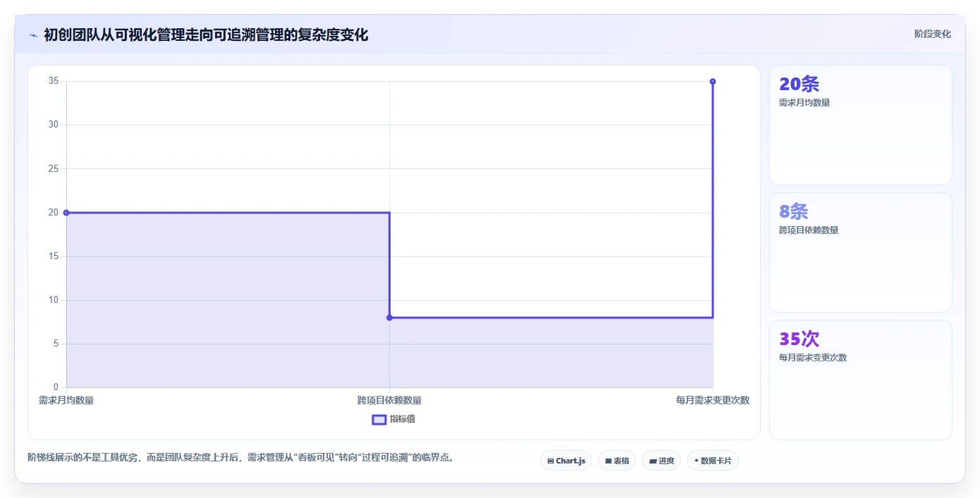The height and width of the screenshot is (498, 980).
Task: Click the lightning icon beside the title
Action: coord(33,35)
